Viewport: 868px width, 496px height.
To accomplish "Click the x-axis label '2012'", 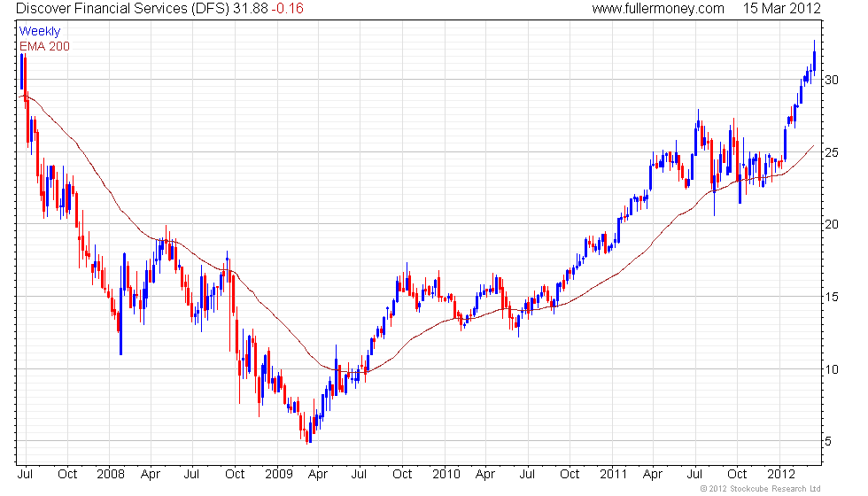I will tap(781, 474).
